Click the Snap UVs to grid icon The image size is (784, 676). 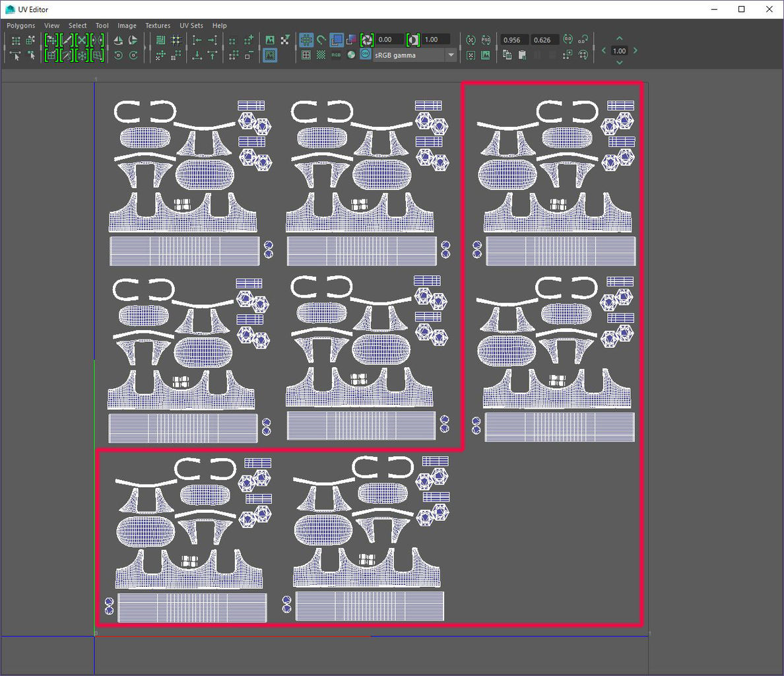click(176, 40)
